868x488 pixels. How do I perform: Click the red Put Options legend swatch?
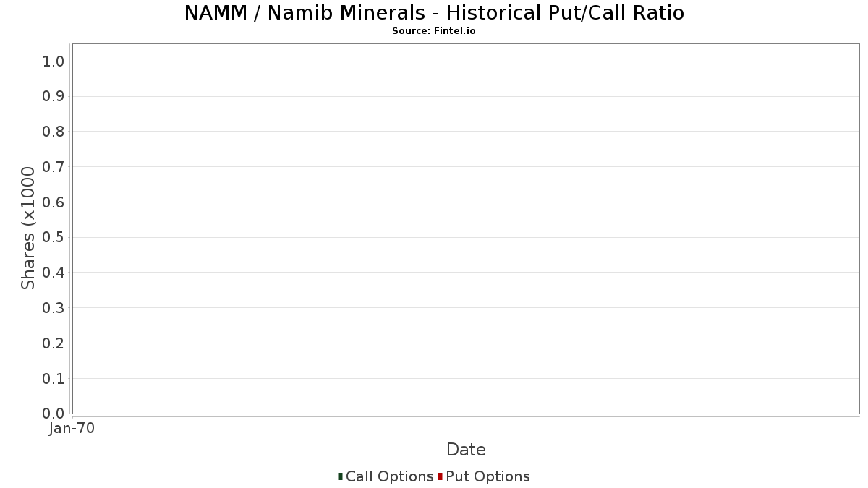(x=440, y=476)
